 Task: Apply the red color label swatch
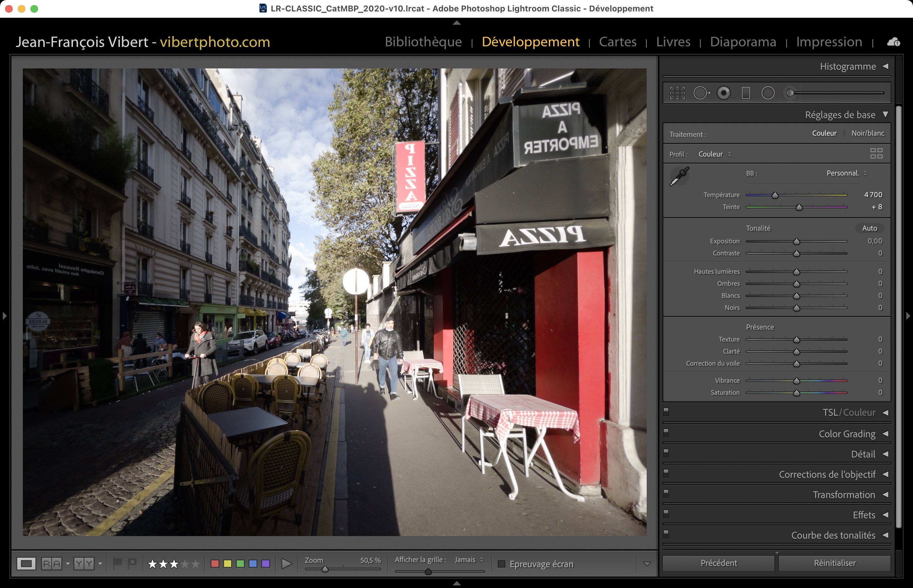point(215,564)
